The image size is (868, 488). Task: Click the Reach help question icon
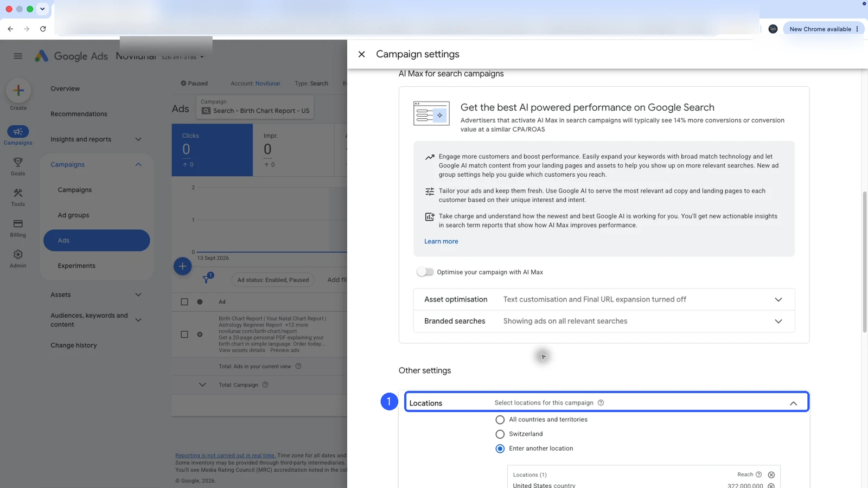tap(758, 474)
